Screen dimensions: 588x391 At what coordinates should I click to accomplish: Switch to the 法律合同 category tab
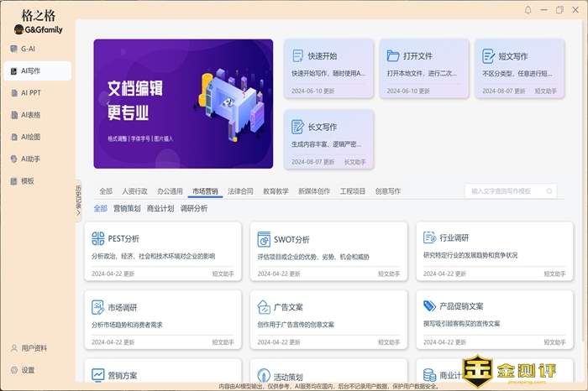coord(239,191)
